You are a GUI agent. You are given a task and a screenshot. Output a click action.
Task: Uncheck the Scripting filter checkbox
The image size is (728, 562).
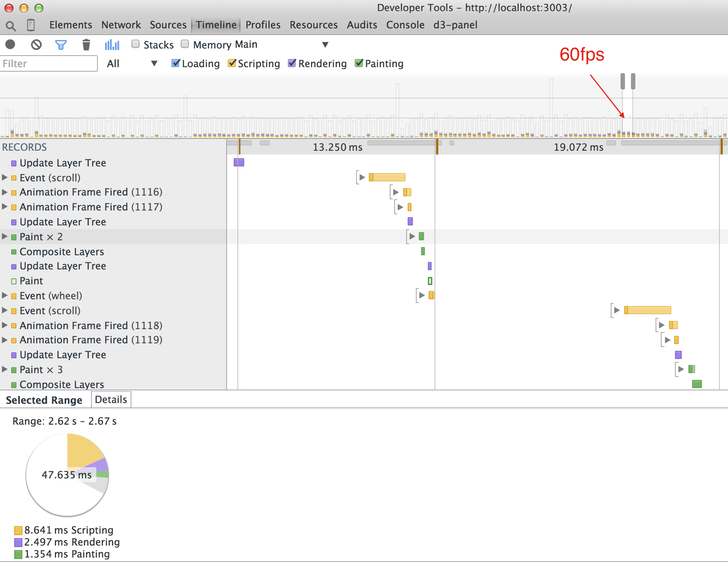(x=232, y=63)
